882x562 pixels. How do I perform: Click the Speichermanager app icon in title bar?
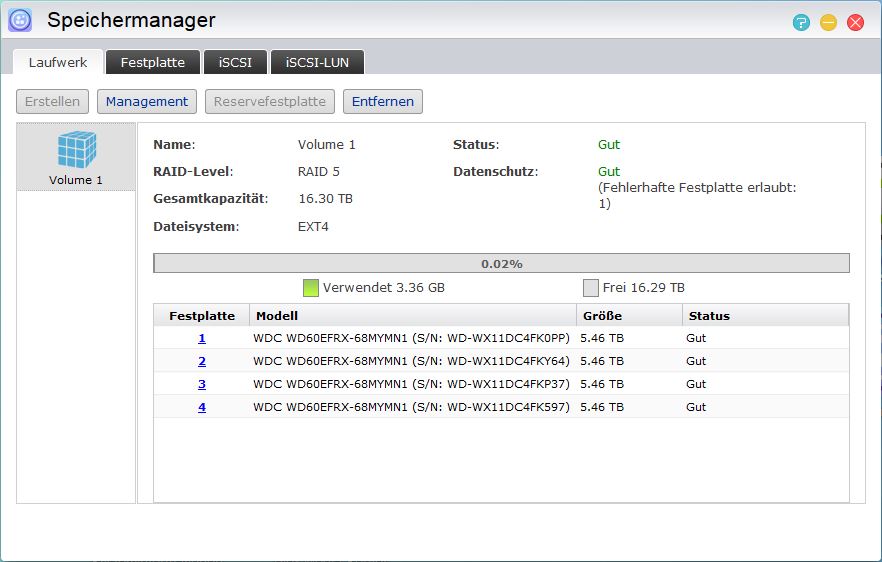coord(20,21)
